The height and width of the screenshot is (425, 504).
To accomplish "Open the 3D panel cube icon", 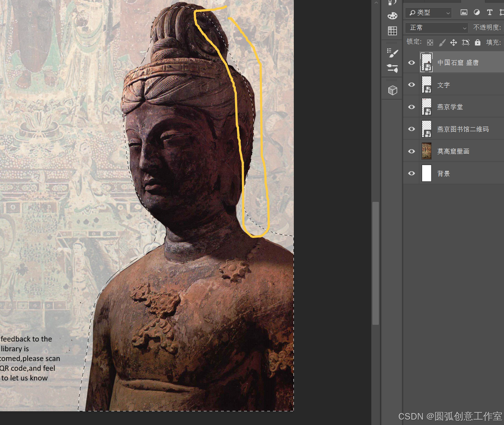I will pyautogui.click(x=393, y=90).
